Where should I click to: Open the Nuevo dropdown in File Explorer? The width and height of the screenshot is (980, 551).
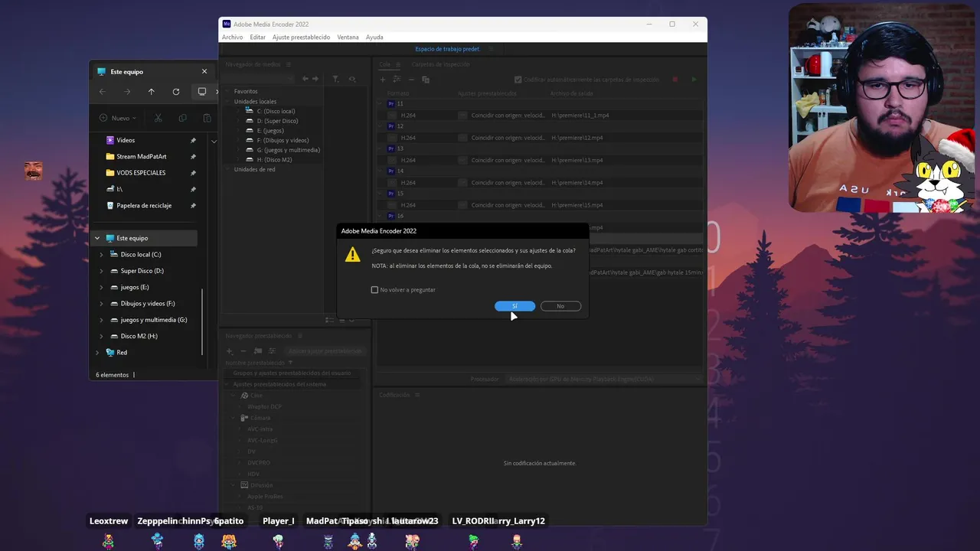click(118, 118)
